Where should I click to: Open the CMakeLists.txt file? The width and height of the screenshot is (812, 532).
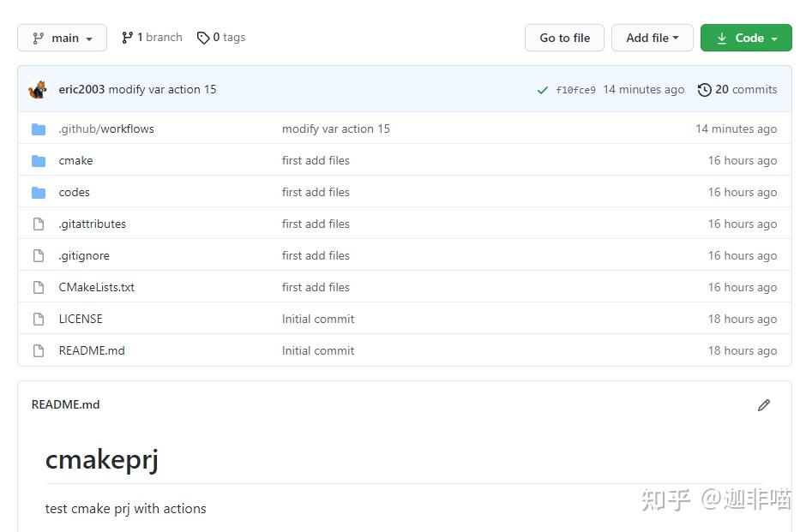point(96,287)
